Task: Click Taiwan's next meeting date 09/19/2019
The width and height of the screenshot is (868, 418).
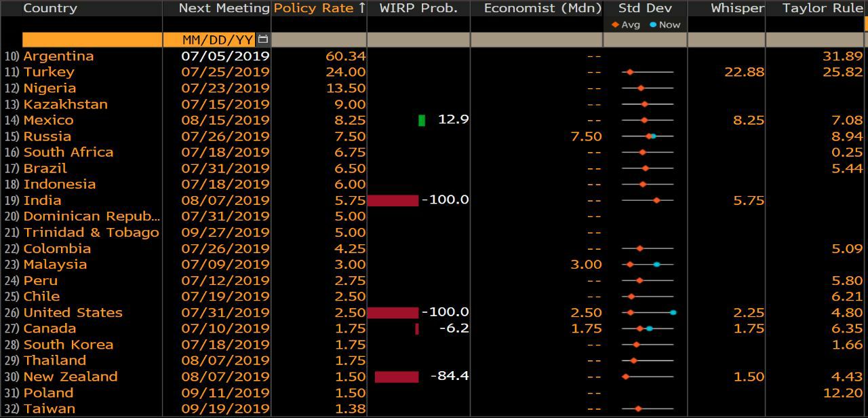Action: point(225,408)
